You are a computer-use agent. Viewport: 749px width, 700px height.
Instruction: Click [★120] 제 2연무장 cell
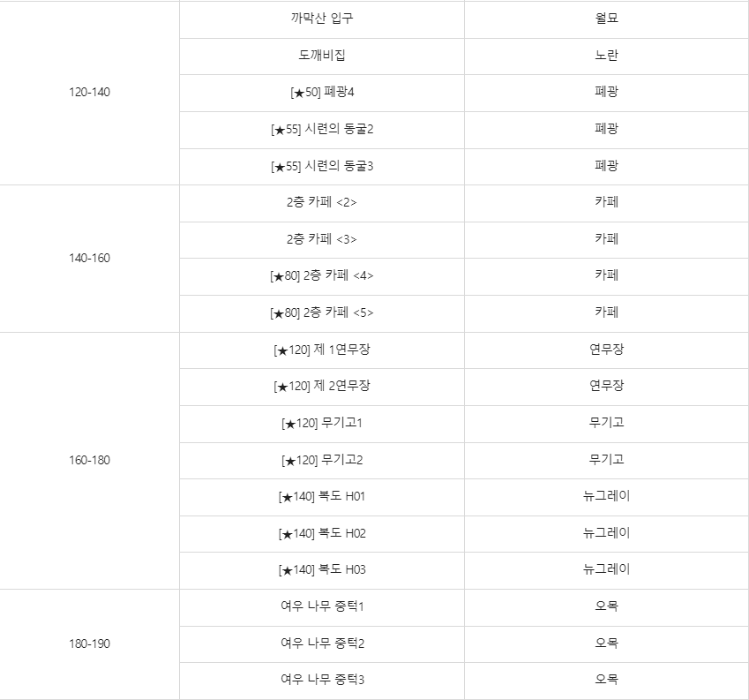tap(322, 387)
